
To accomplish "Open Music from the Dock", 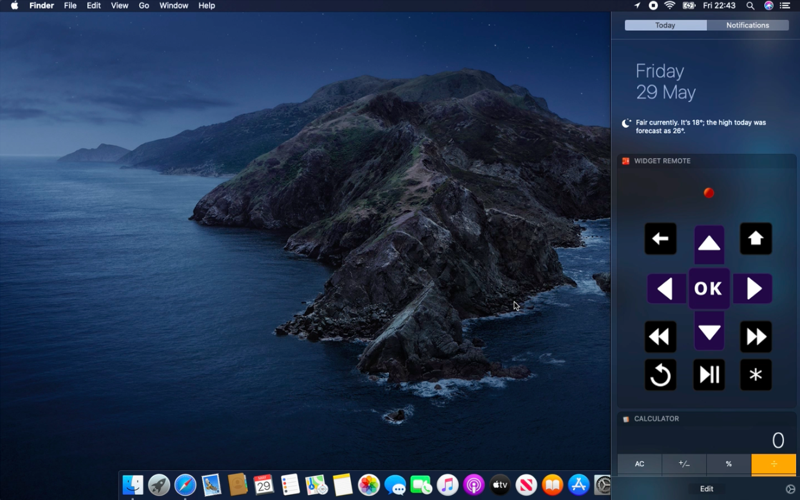I will (x=447, y=485).
